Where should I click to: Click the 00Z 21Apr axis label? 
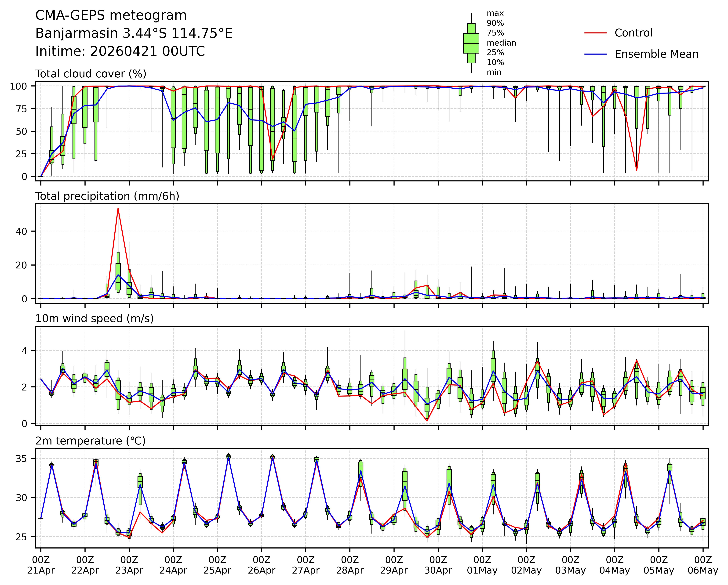pos(41,565)
